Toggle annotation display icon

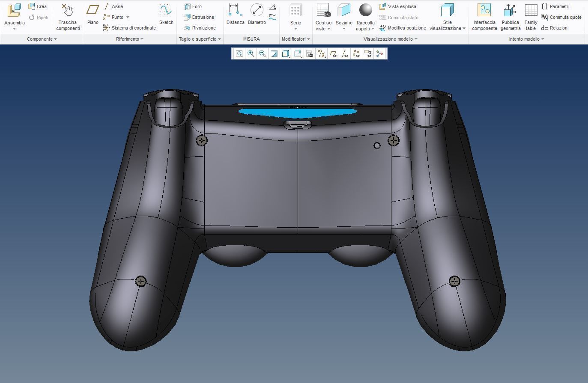(x=368, y=53)
